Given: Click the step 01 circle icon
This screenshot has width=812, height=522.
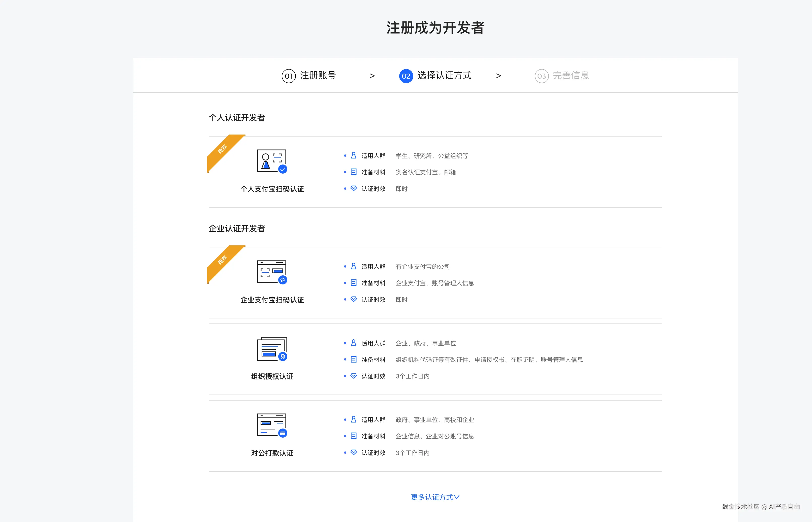Looking at the screenshot, I should 289,76.
